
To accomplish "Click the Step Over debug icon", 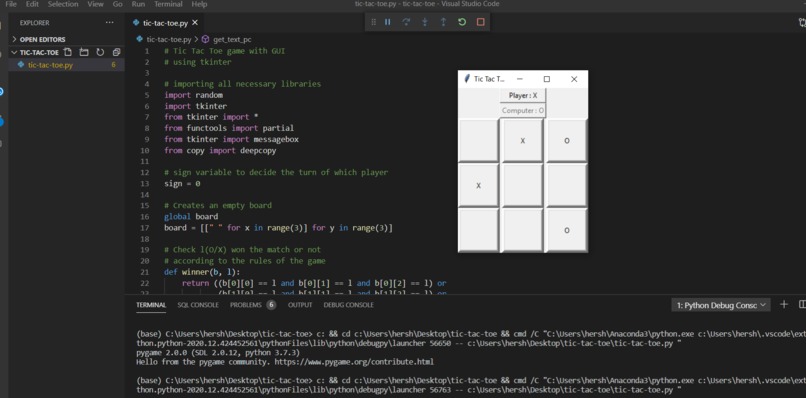I will pyautogui.click(x=406, y=22).
